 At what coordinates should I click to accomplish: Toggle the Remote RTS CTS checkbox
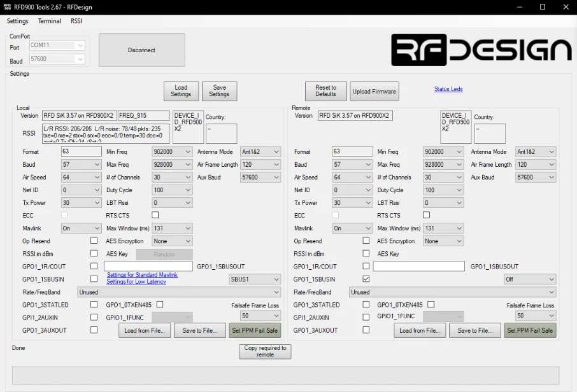click(x=427, y=214)
